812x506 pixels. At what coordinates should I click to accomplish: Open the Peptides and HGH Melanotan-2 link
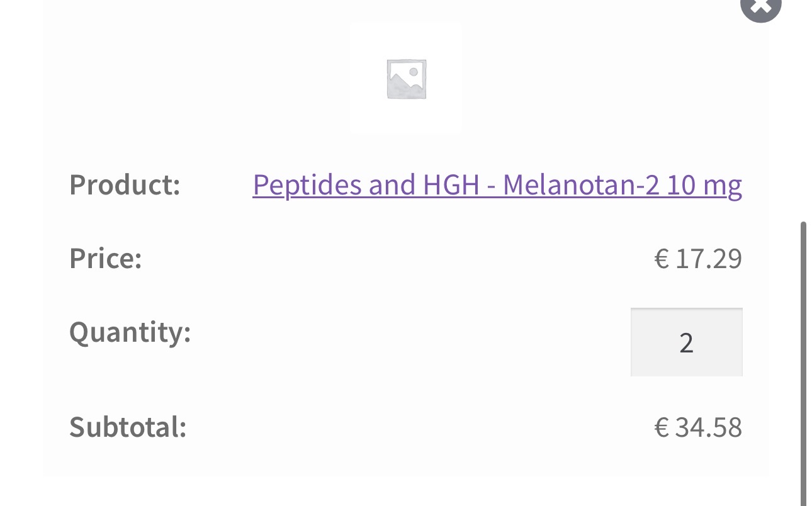[497, 184]
